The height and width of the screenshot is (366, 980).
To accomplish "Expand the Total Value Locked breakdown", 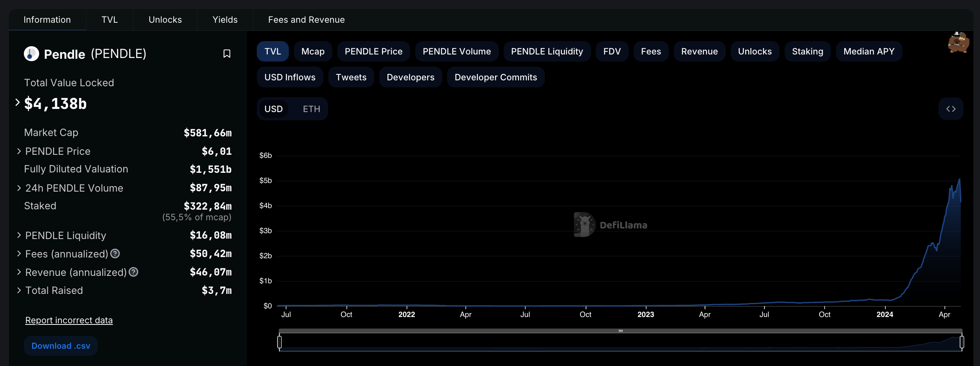I will pos(18,103).
